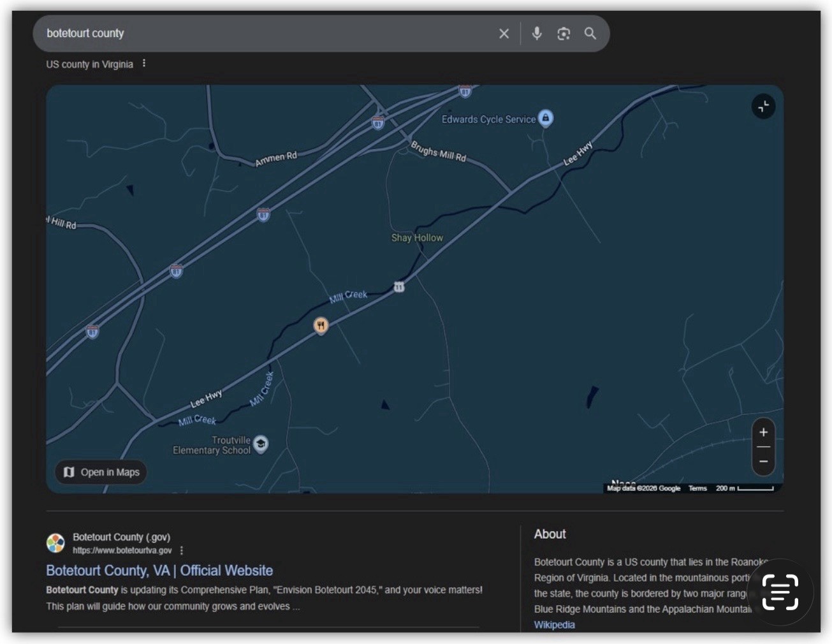The height and width of the screenshot is (644, 832).
Task: Open options menu next to botetourtva.gov URL
Action: click(x=182, y=550)
